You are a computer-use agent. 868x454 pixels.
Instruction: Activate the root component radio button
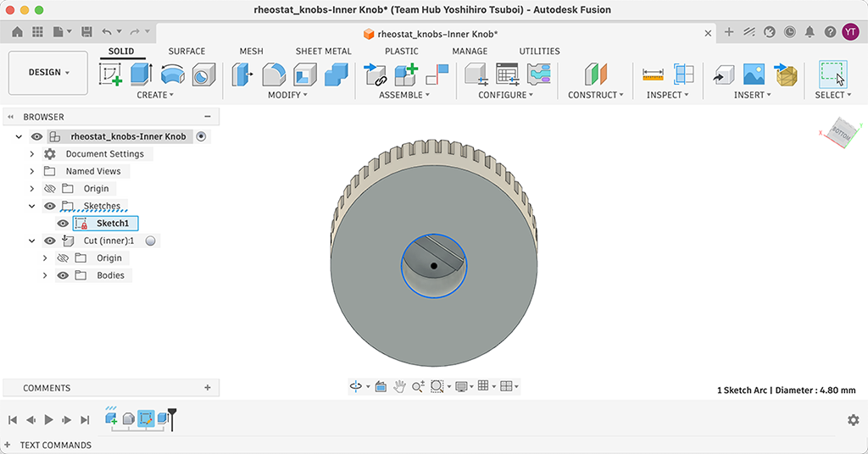tap(202, 136)
